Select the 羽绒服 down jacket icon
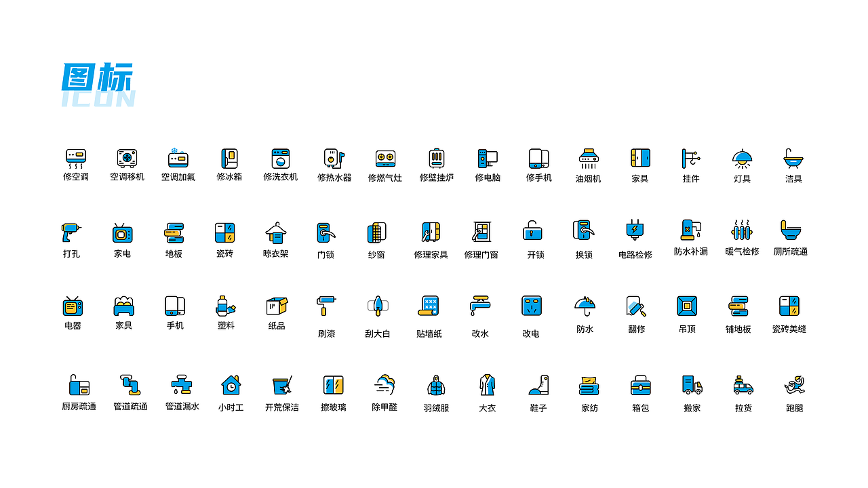This screenshot has width=868, height=488. (436, 386)
